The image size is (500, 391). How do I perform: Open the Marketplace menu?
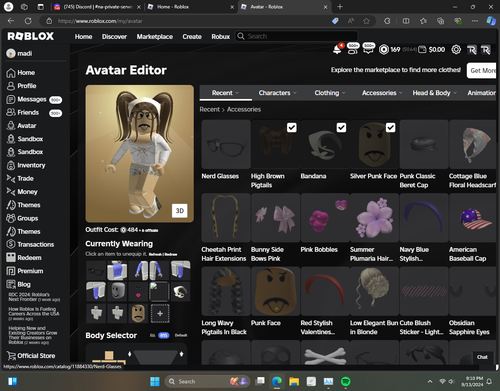tap(155, 37)
